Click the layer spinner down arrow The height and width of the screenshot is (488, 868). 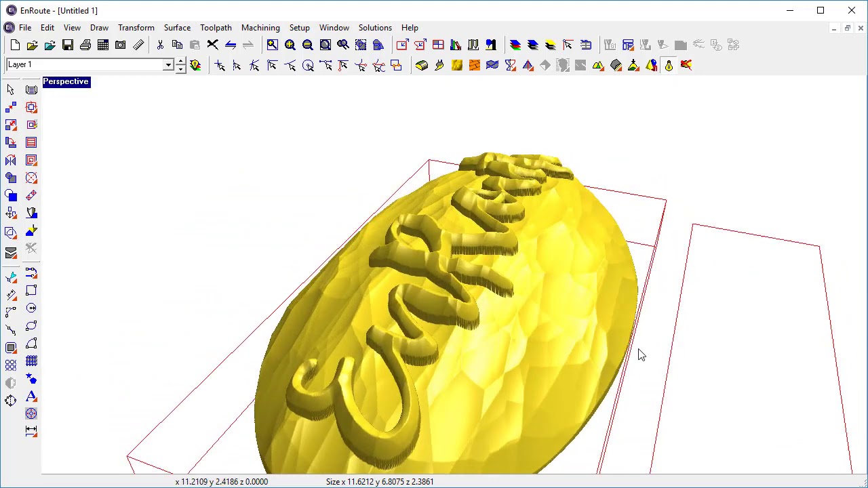(180, 68)
